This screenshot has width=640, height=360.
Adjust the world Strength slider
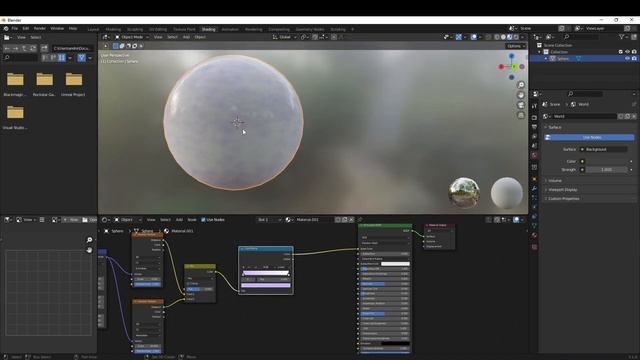tap(607, 169)
